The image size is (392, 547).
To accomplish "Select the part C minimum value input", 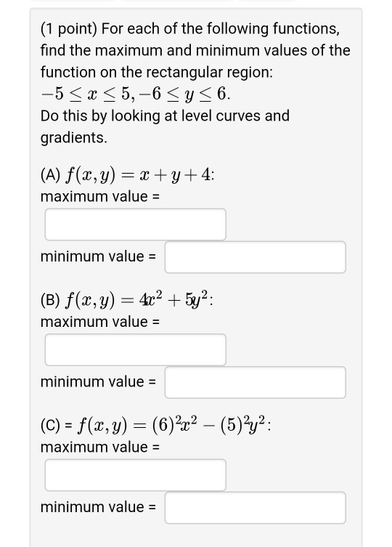I will click(256, 508).
